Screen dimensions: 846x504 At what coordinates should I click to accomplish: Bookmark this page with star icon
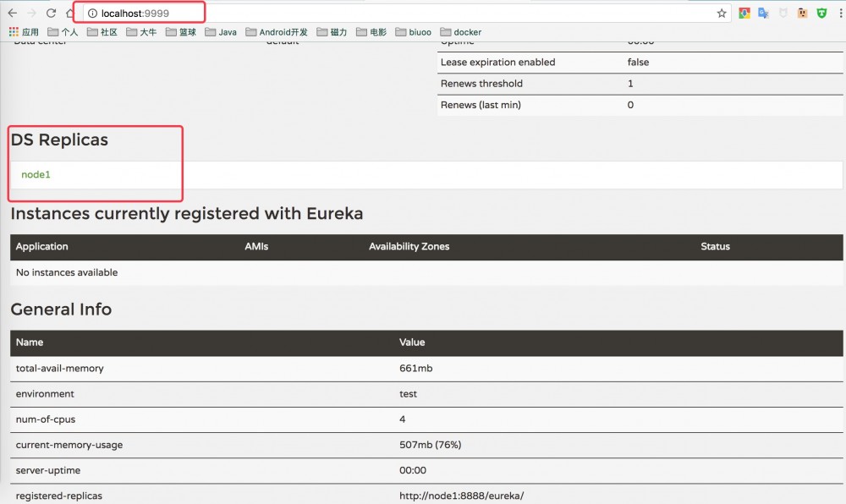coord(722,14)
